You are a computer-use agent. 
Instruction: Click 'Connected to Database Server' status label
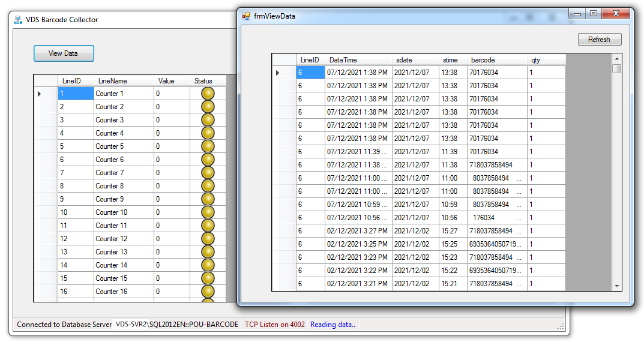pos(64,325)
